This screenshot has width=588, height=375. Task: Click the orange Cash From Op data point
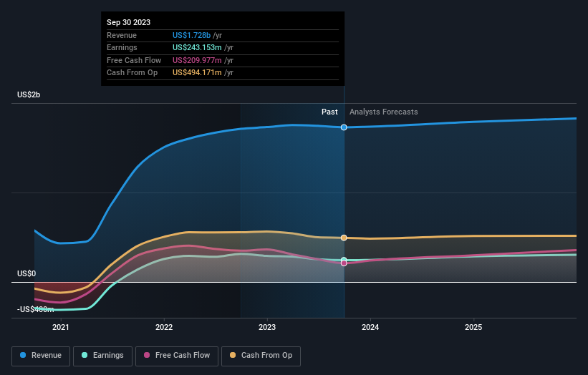[x=344, y=238]
